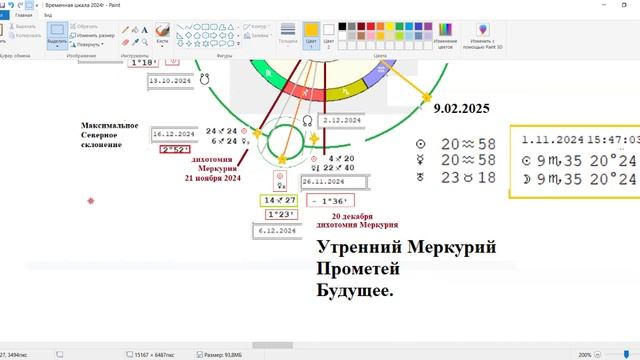
Task: Click the horizontal scrollbar thumb
Action: pos(272,345)
